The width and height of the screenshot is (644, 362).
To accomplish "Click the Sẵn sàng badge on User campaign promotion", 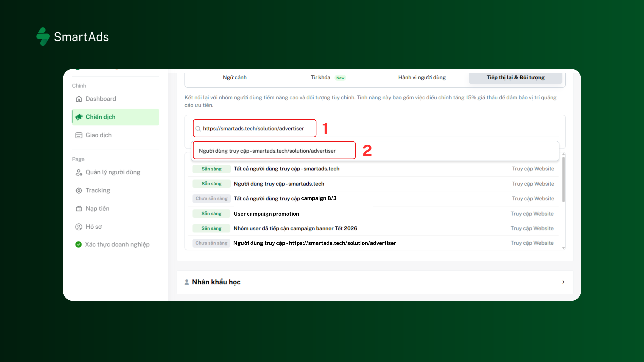I will [x=211, y=214].
